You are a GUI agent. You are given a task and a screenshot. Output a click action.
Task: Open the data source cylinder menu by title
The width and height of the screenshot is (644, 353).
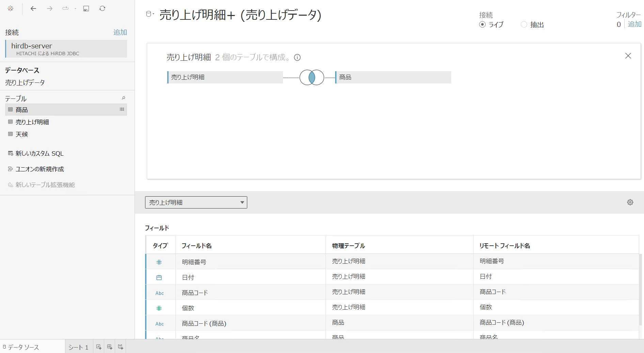click(x=150, y=14)
